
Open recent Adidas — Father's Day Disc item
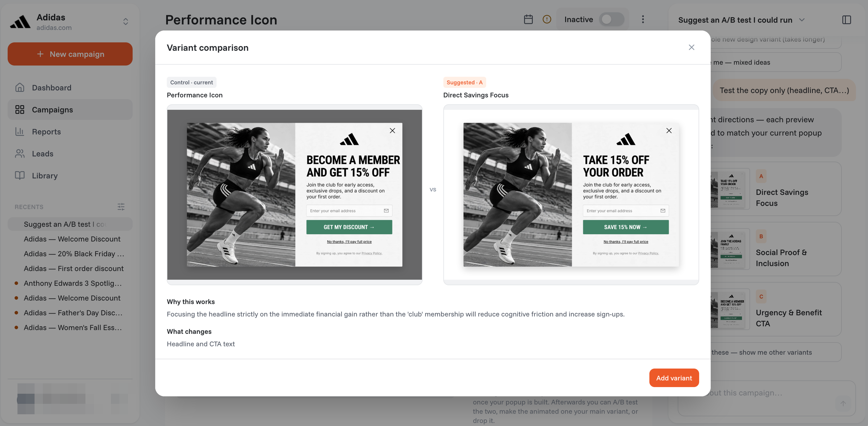70,313
